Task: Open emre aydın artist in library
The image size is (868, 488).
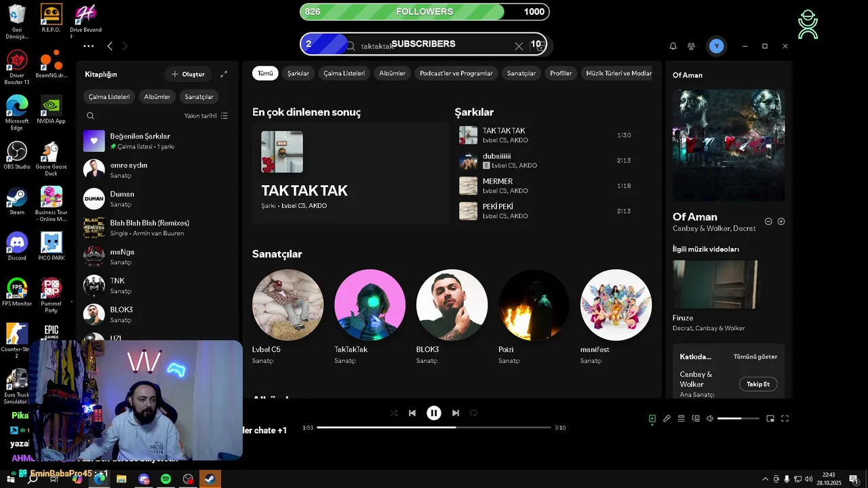Action: pyautogui.click(x=157, y=170)
